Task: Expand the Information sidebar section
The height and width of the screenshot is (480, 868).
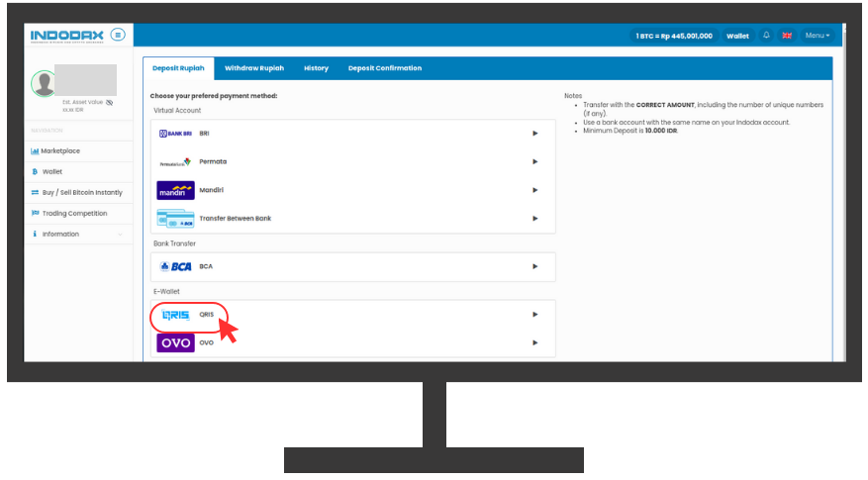Action: (x=78, y=235)
